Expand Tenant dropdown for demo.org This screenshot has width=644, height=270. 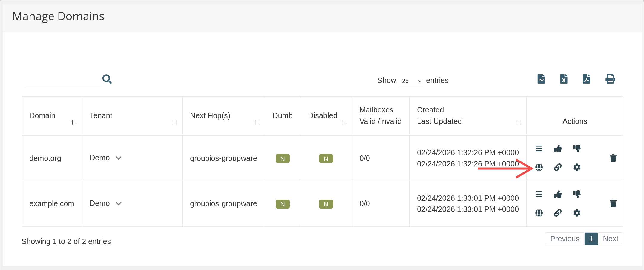(119, 158)
